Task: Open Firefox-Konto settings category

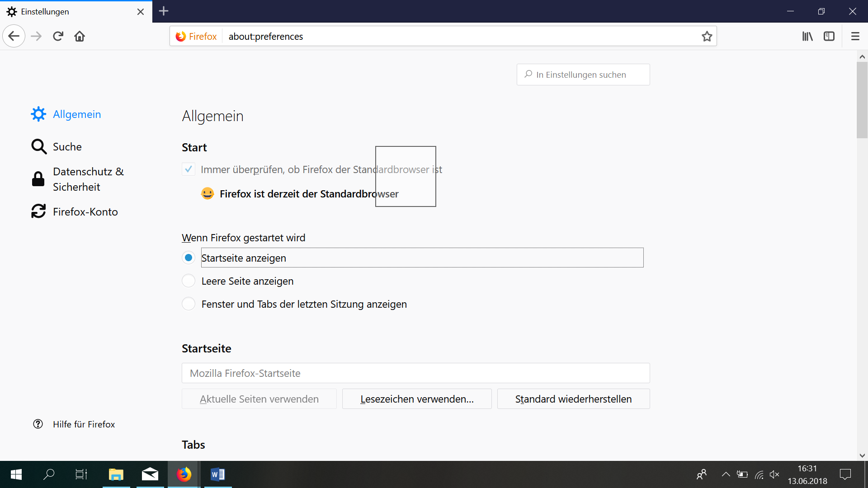Action: [85, 212]
